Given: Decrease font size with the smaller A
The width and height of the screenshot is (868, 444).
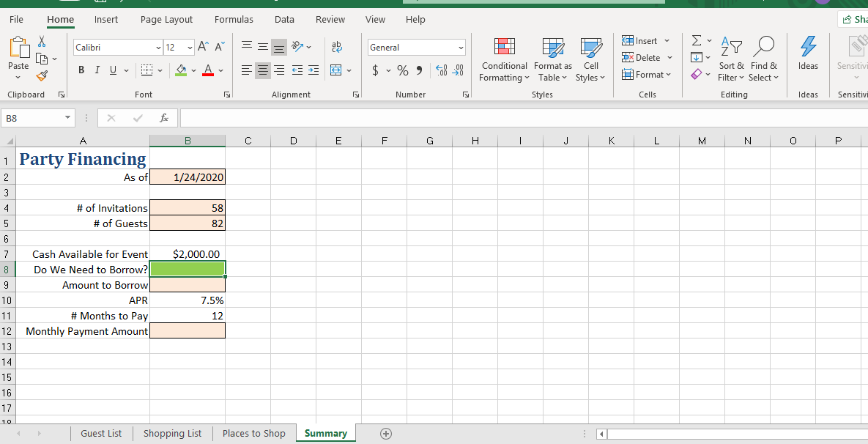Looking at the screenshot, I should (x=220, y=47).
